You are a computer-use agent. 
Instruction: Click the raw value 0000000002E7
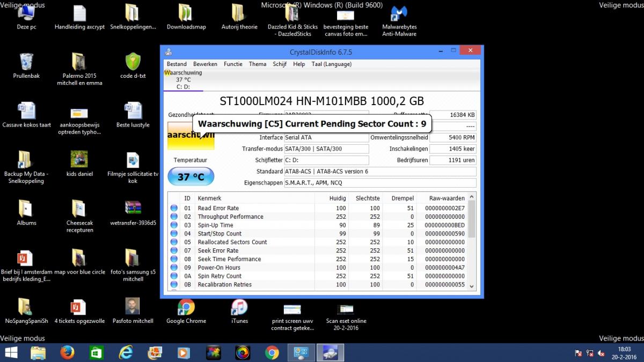(445, 208)
